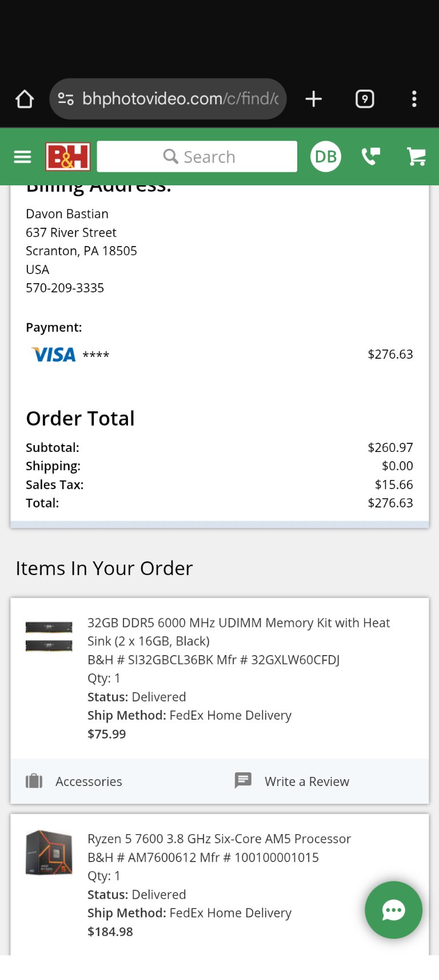Tap the B&H Search field

click(x=197, y=157)
